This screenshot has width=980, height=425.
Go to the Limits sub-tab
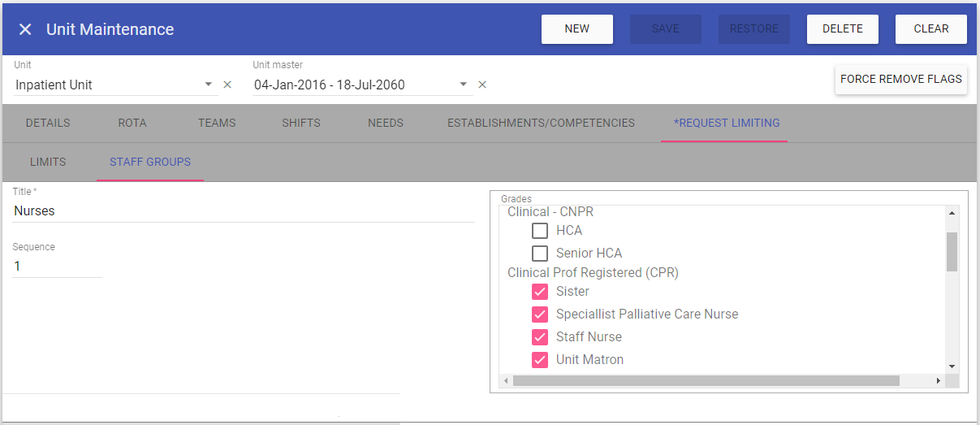[48, 163]
